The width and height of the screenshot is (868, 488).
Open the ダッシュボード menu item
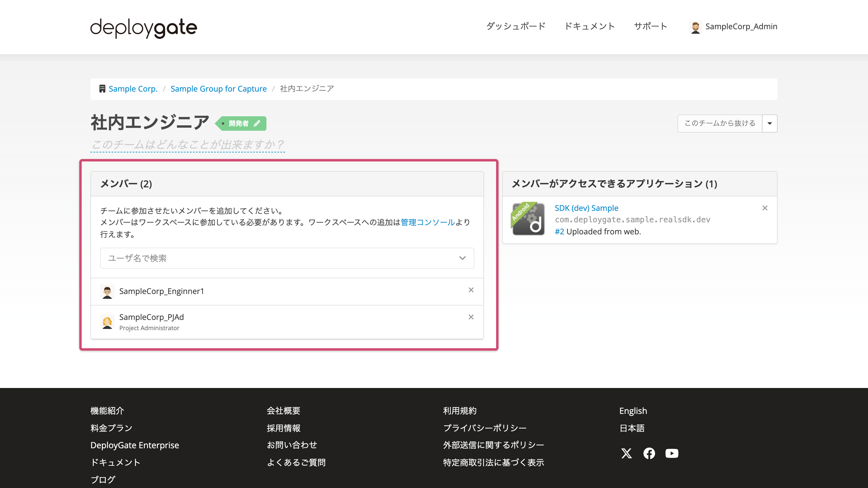pos(516,26)
